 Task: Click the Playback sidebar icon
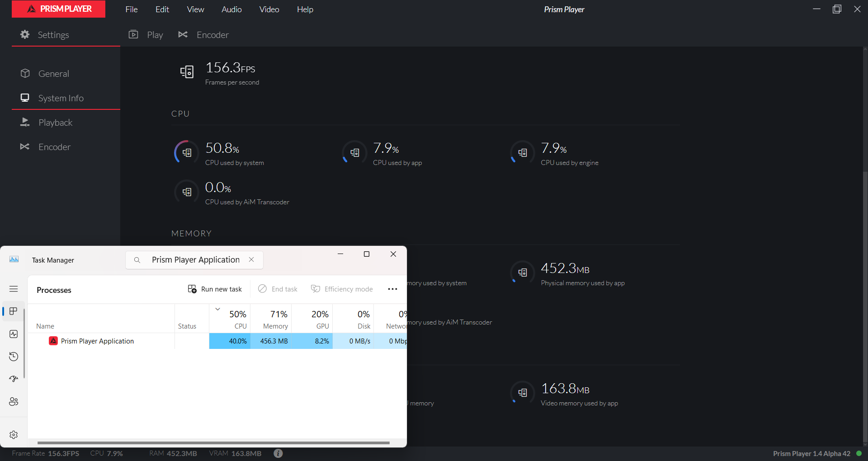tap(25, 122)
